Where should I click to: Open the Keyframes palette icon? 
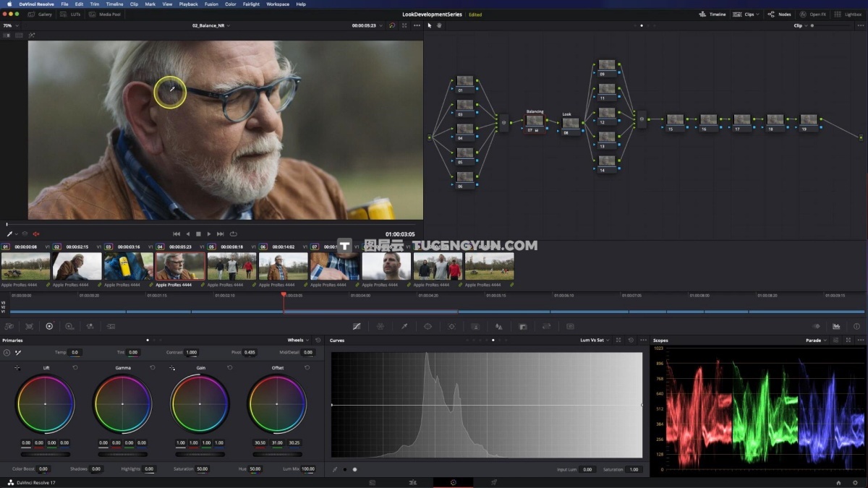tap(817, 326)
